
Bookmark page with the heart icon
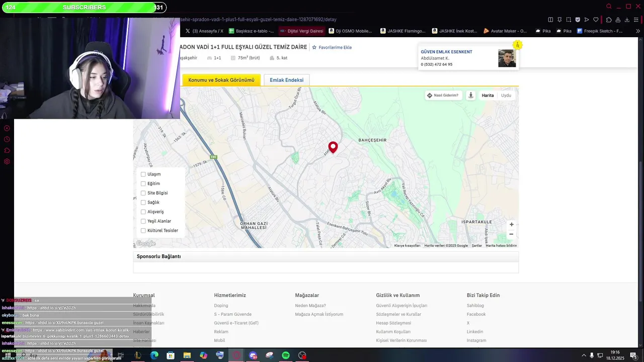click(596, 20)
